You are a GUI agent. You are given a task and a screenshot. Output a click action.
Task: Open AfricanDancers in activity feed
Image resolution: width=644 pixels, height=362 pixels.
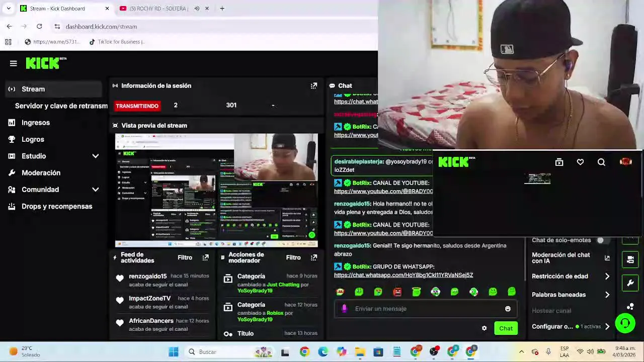151,321
